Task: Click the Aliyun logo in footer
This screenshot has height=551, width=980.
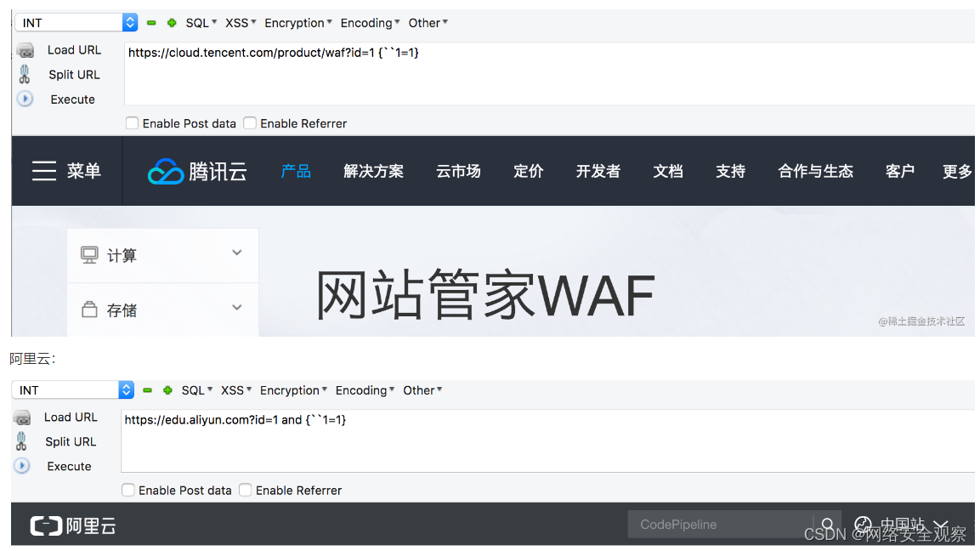Action: tap(72, 525)
